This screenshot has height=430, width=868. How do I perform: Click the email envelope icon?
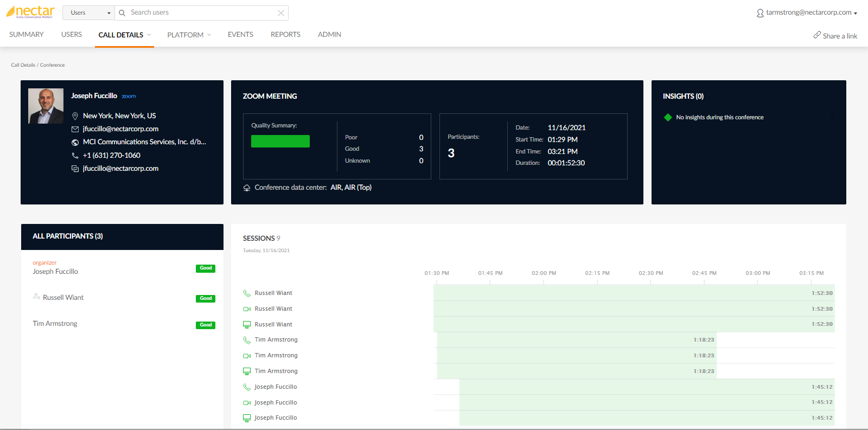(x=75, y=129)
